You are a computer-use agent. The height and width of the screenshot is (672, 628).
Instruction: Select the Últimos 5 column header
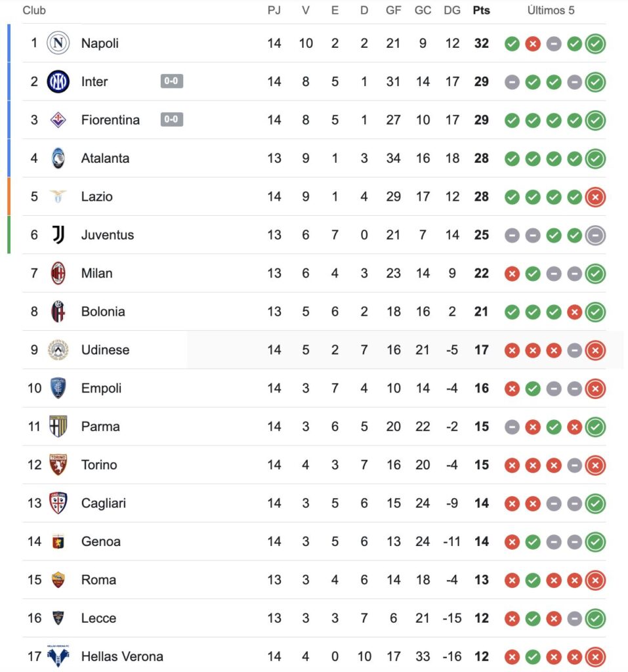tap(551, 10)
